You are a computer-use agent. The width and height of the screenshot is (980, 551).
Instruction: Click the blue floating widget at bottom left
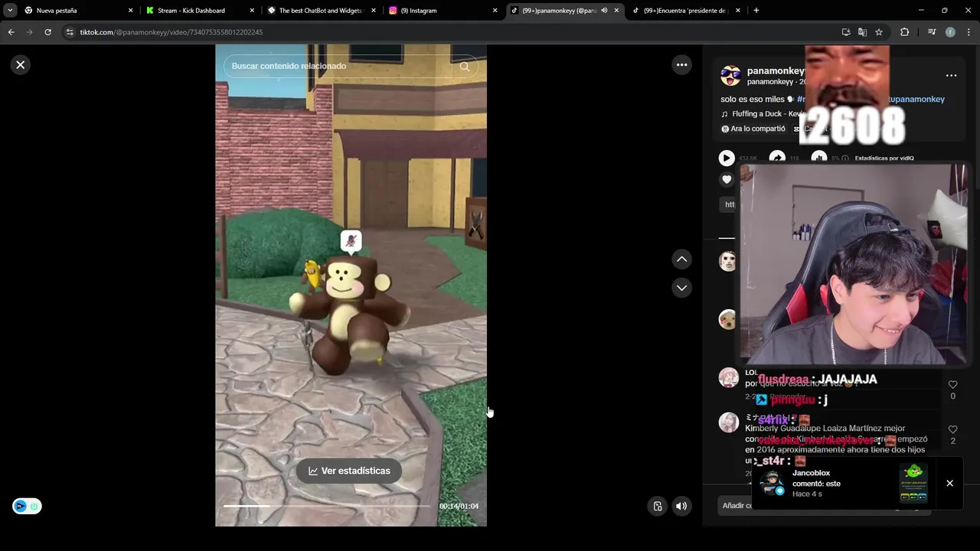[27, 506]
